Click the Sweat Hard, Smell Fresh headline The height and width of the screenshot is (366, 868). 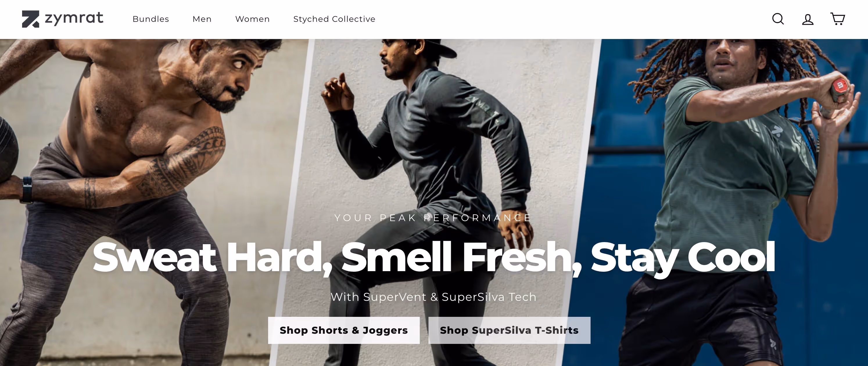pyautogui.click(x=434, y=257)
